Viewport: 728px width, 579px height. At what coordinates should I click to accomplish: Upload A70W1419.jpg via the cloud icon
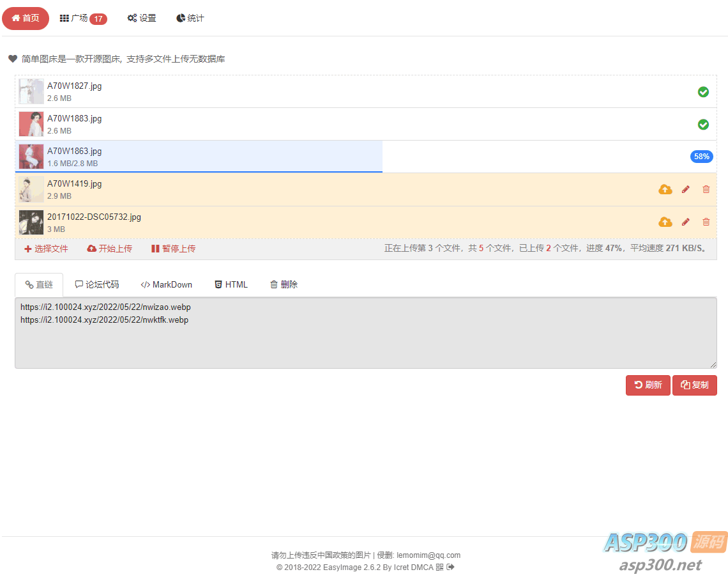tap(665, 189)
